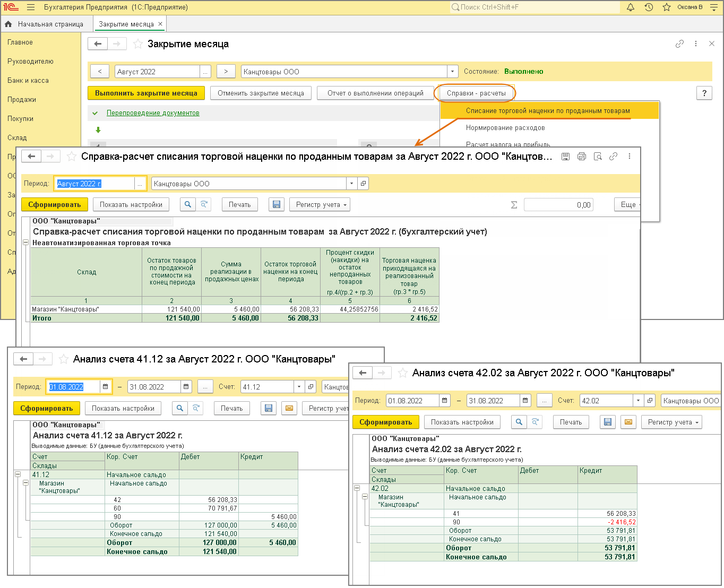Viewport: 724px width, 588px height.
Task: Open organization dropdown in Справка-расчет window
Action: (x=351, y=184)
